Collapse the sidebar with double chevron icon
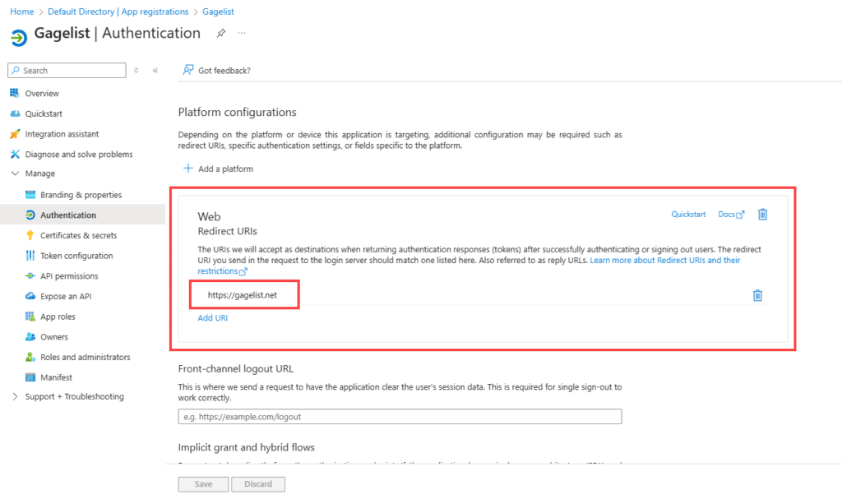This screenshot has height=504, width=842. 155,71
